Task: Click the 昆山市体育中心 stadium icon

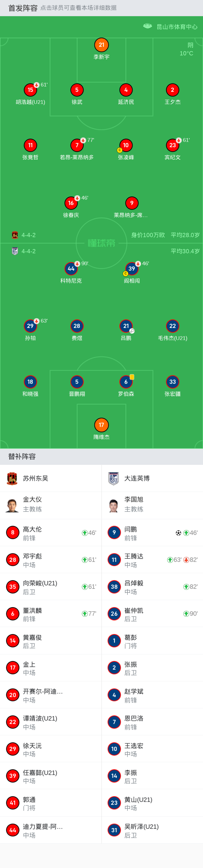Action: (148, 26)
